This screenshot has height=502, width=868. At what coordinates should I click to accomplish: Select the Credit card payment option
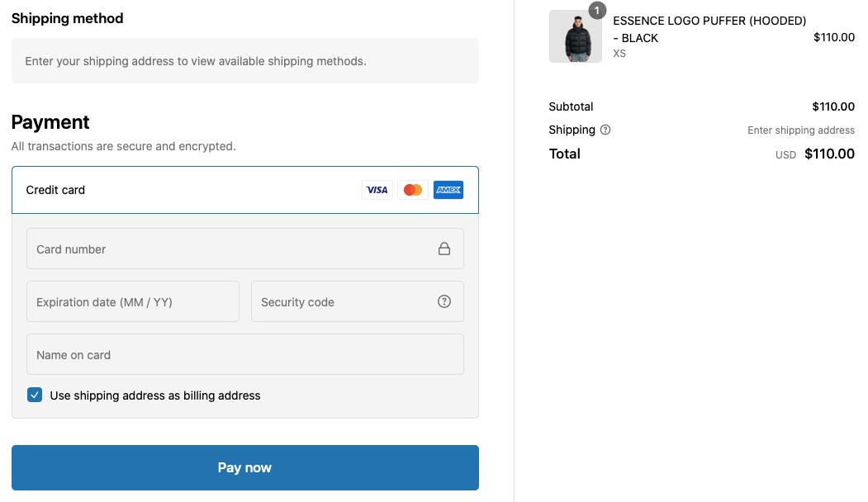click(245, 190)
